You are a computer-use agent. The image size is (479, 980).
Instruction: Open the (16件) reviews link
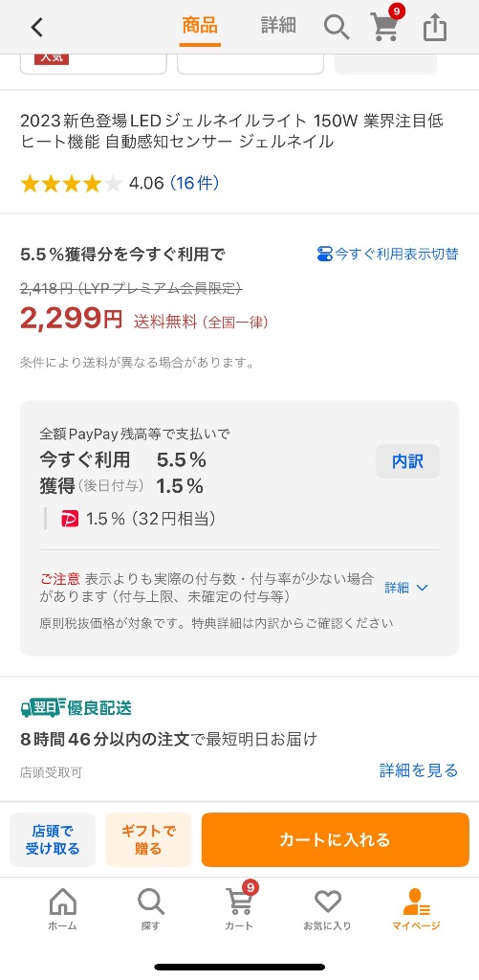click(x=194, y=183)
